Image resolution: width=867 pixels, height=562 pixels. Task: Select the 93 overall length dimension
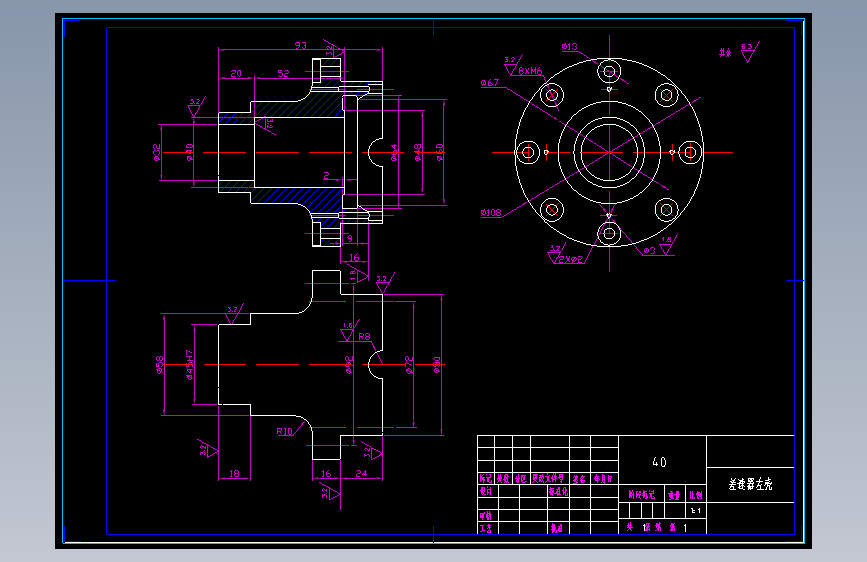click(x=300, y=45)
